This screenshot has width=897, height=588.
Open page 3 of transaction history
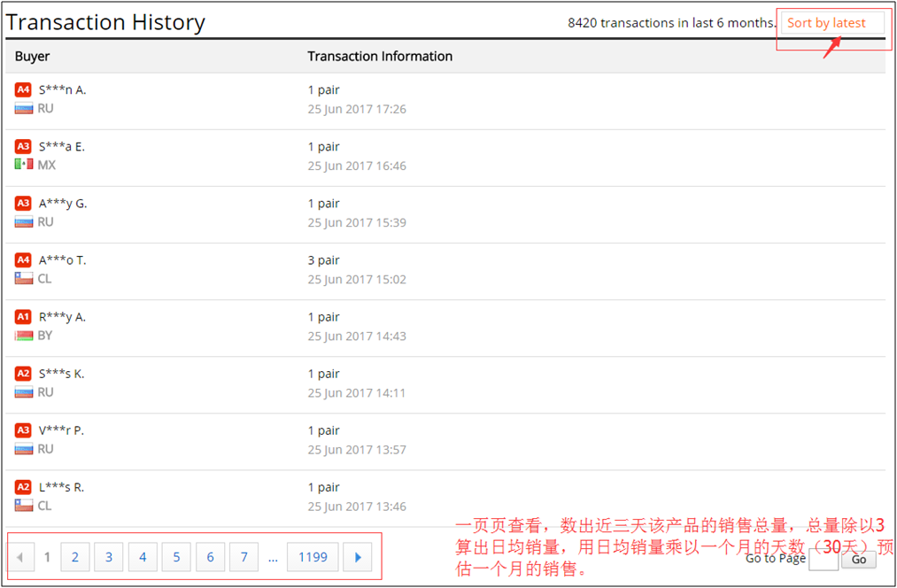[109, 557]
